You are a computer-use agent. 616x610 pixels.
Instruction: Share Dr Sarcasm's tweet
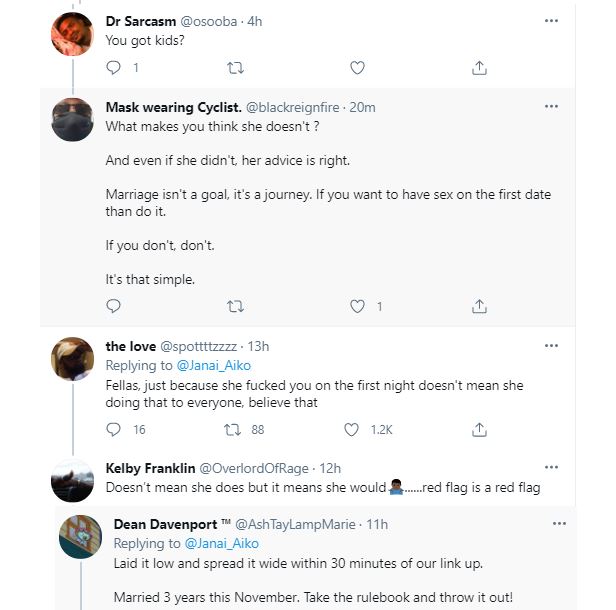[479, 68]
